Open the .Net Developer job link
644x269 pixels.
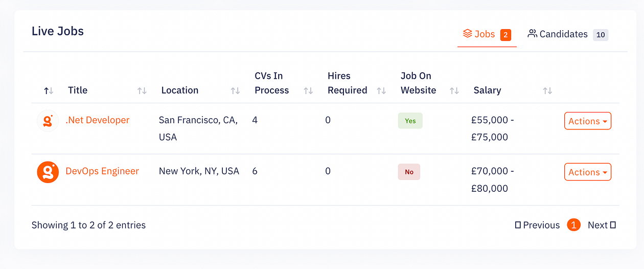tap(98, 120)
